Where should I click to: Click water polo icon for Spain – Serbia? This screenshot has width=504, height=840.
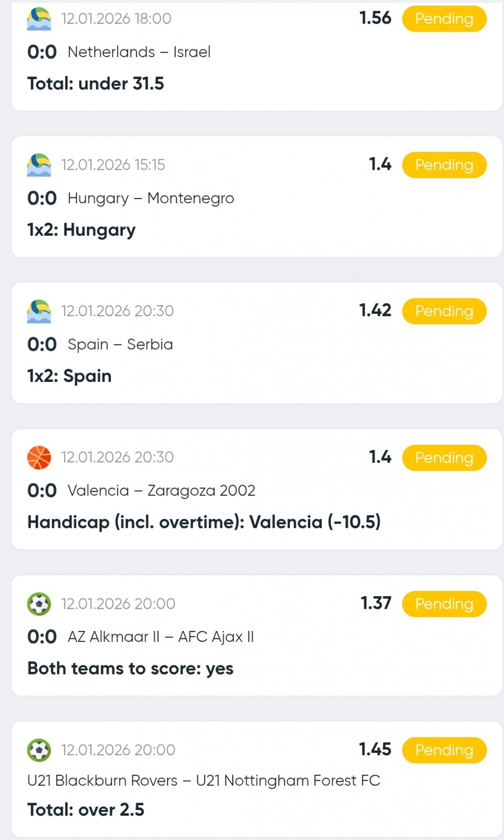pyautogui.click(x=39, y=311)
